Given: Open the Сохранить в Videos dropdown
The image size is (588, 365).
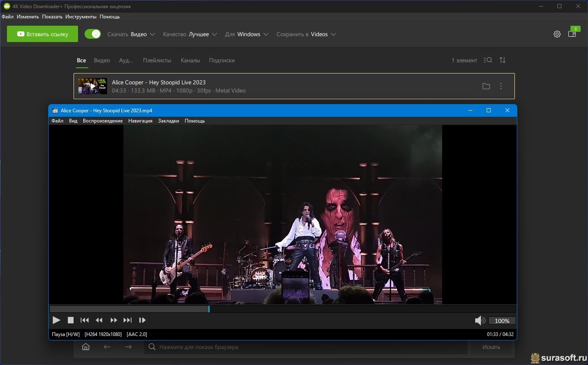Looking at the screenshot, I should pos(306,34).
